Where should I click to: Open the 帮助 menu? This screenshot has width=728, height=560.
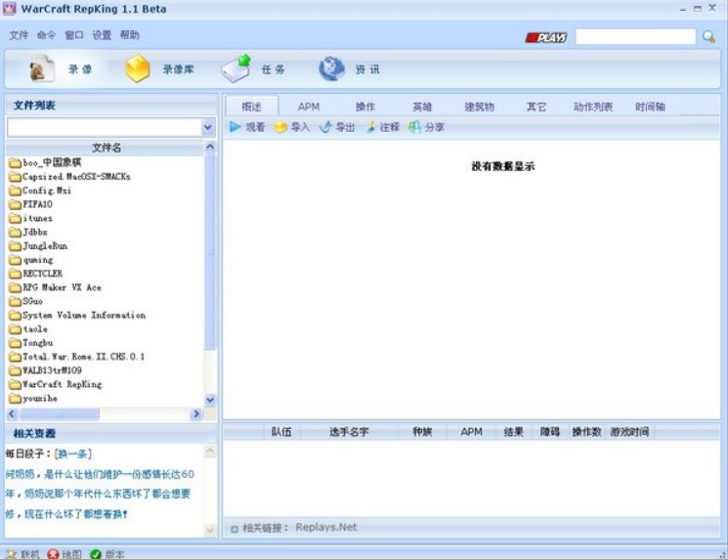130,35
